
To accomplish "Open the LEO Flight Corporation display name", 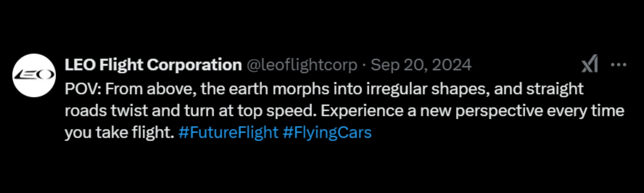I will click(x=153, y=65).
